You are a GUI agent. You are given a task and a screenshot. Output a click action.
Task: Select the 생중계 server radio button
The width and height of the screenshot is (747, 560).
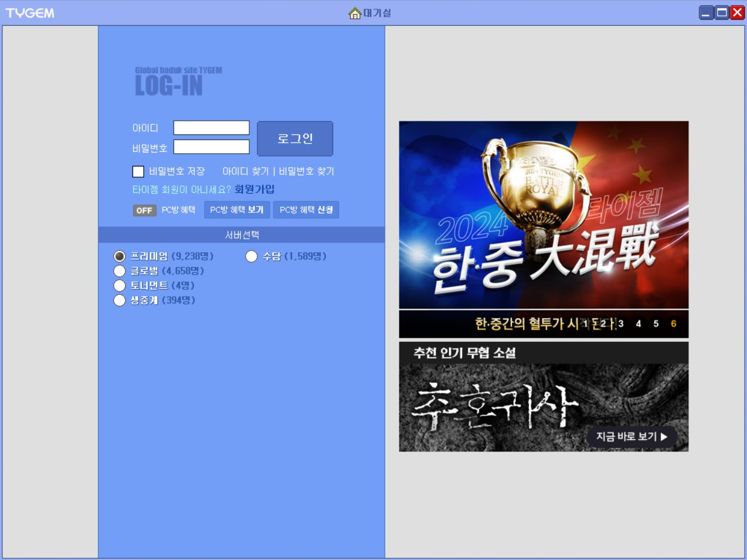tap(120, 300)
